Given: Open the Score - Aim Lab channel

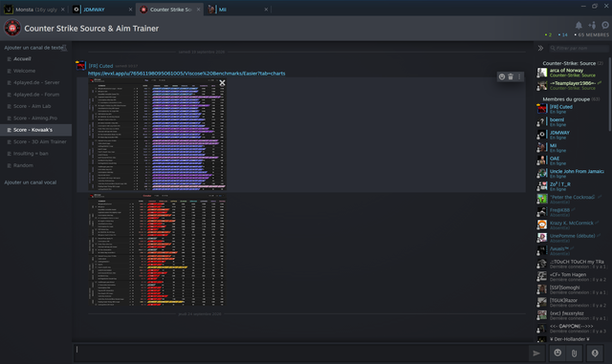Looking at the screenshot, I should (x=36, y=106).
